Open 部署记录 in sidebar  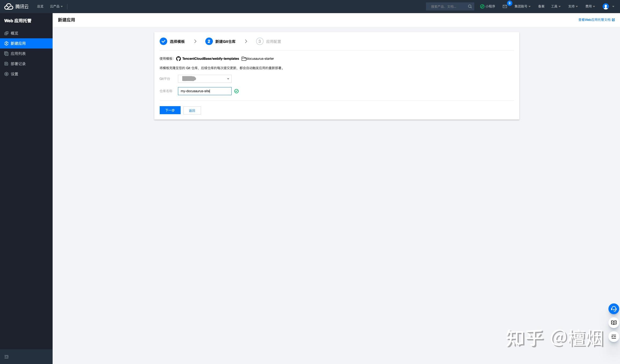(x=26, y=64)
